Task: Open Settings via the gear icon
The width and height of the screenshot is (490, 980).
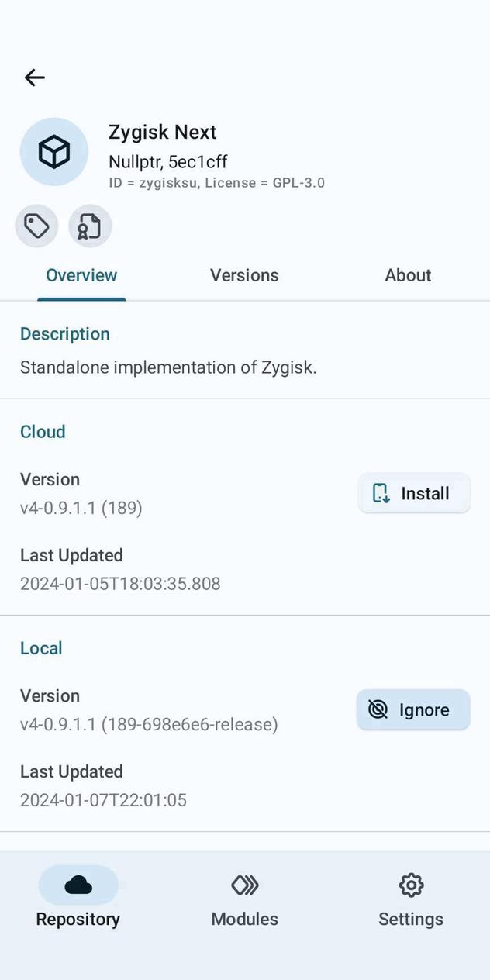Action: (410, 885)
